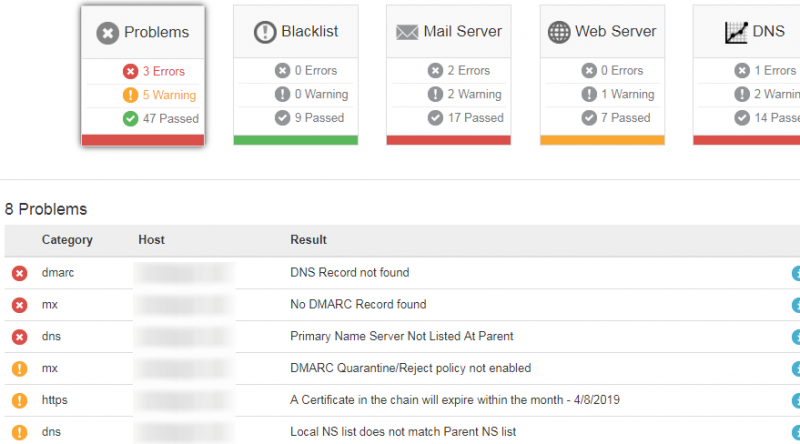This screenshot has height=444, width=800.
Task: Click the certificate expire 4/8/2019 result
Action: point(455,400)
